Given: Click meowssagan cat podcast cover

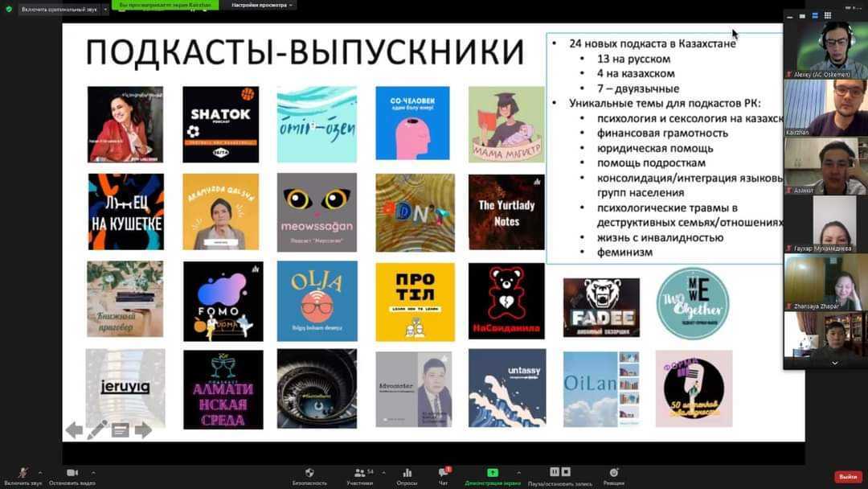Looking at the screenshot, I should [317, 212].
